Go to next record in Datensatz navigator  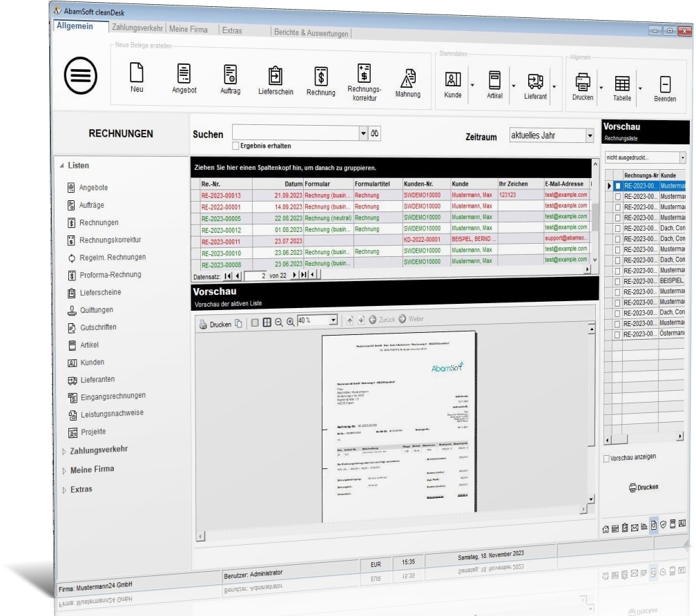click(x=294, y=275)
